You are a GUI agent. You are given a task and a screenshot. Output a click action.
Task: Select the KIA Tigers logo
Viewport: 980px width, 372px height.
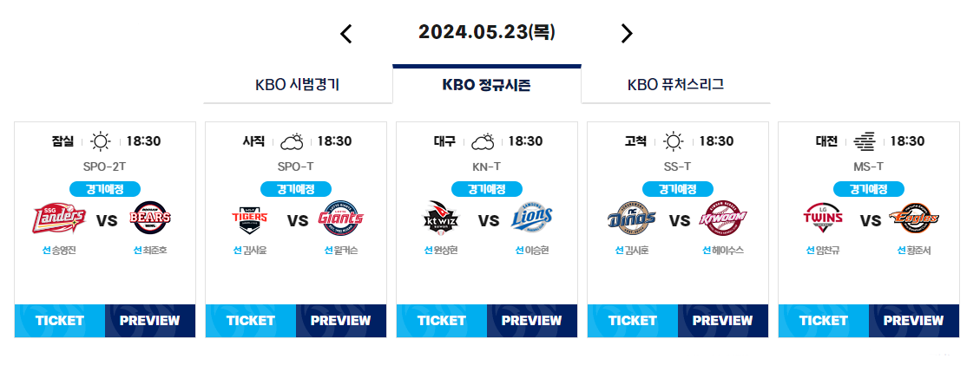[x=249, y=219]
